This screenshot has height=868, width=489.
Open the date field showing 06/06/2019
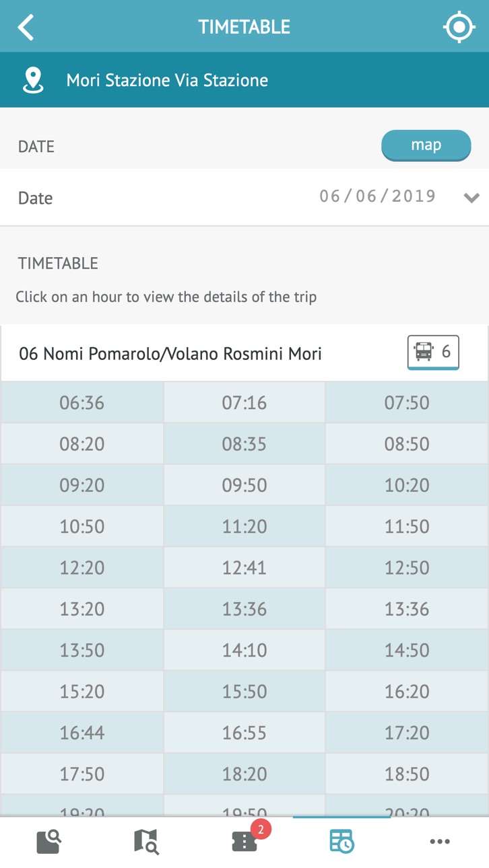[x=244, y=197]
